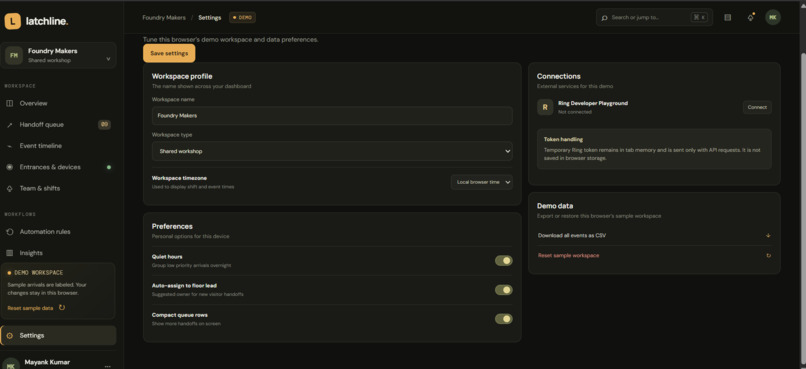Click the Ring Developer Playground label
The width and height of the screenshot is (806, 369).
(x=593, y=103)
